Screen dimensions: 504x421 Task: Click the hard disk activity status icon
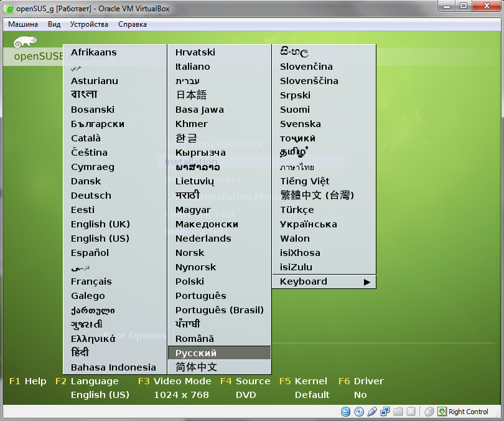click(x=345, y=412)
